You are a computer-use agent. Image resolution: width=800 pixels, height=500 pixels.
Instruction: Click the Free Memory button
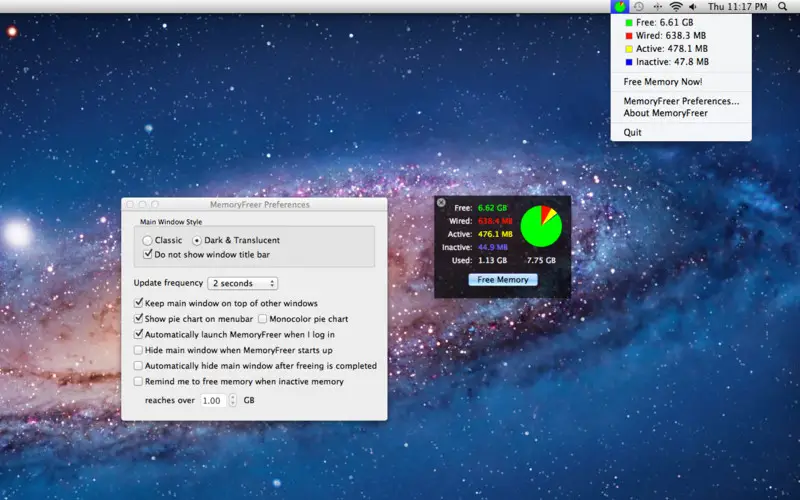click(503, 280)
